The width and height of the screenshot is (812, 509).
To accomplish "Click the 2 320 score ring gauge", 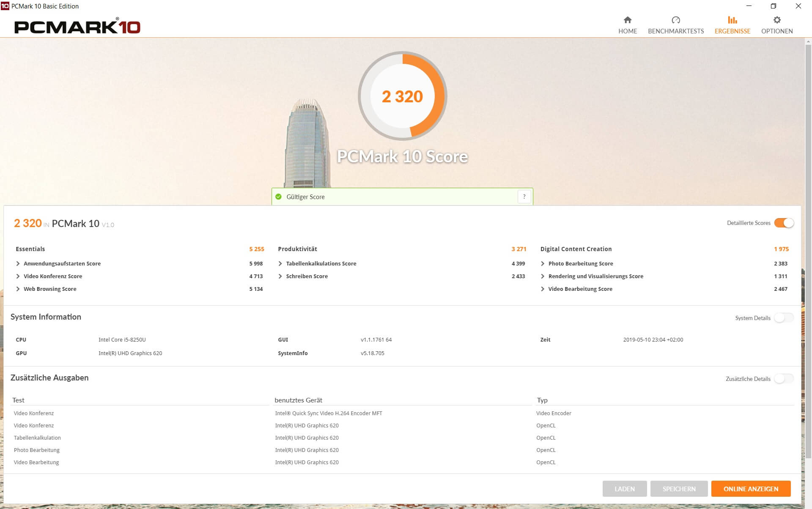I will (402, 96).
